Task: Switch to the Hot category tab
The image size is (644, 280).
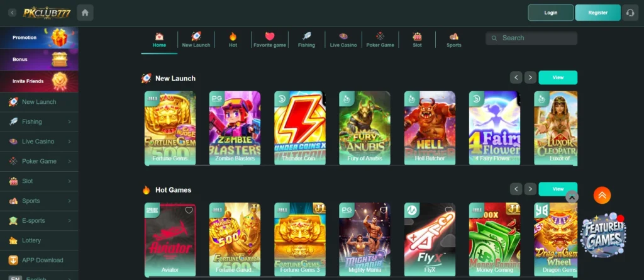Action: [233, 40]
